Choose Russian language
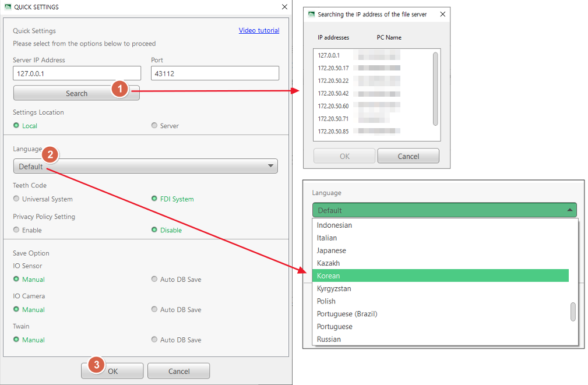 (x=440, y=339)
